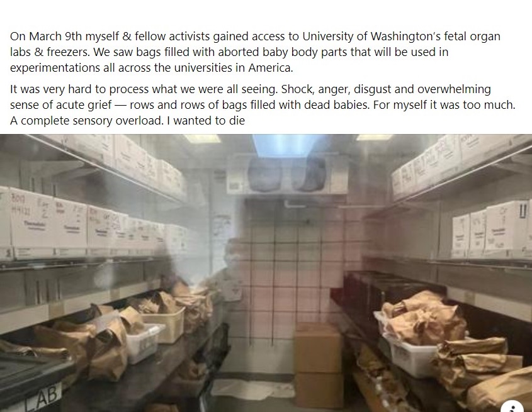Open the freezer room photo attachment
Viewport: 532px width, 412px height.
click(x=266, y=273)
